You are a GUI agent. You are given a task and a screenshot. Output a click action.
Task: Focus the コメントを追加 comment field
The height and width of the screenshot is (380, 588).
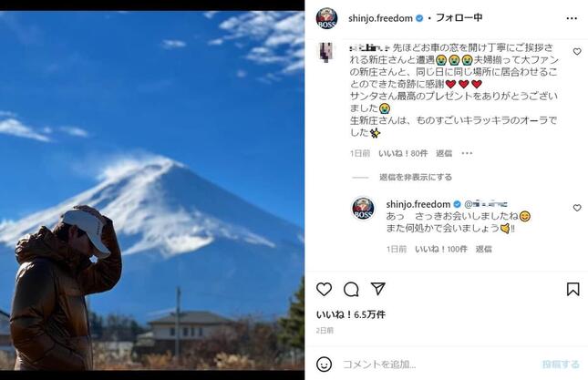[x=435, y=365]
